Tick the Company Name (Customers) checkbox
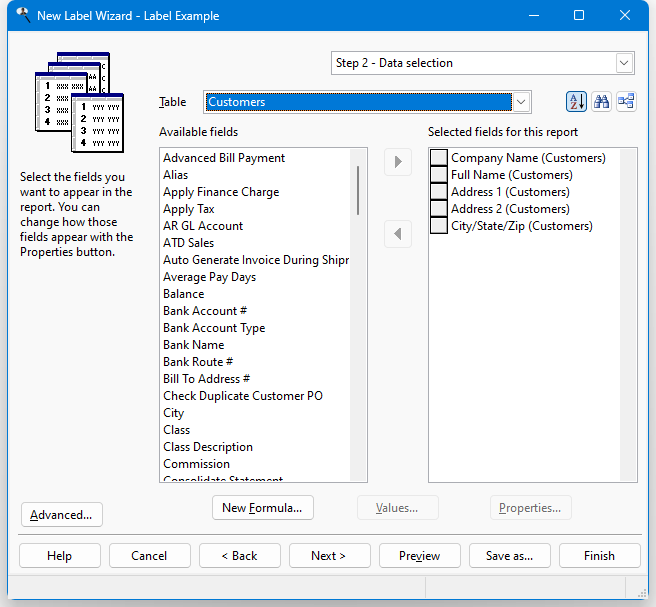This screenshot has height=607, width=656. 439,158
